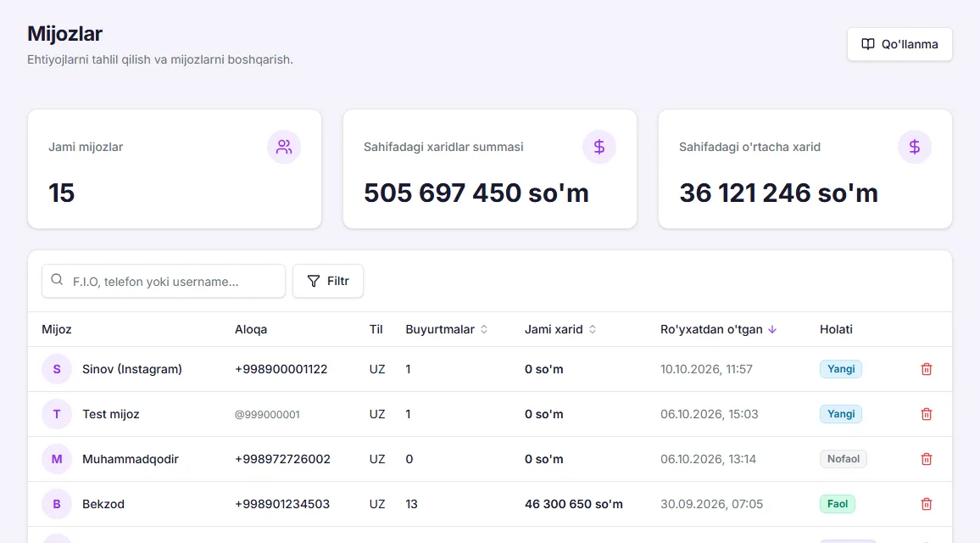Focus the F.I.O, telefon yoki username search field
The width and height of the screenshot is (980, 543).
coord(164,282)
